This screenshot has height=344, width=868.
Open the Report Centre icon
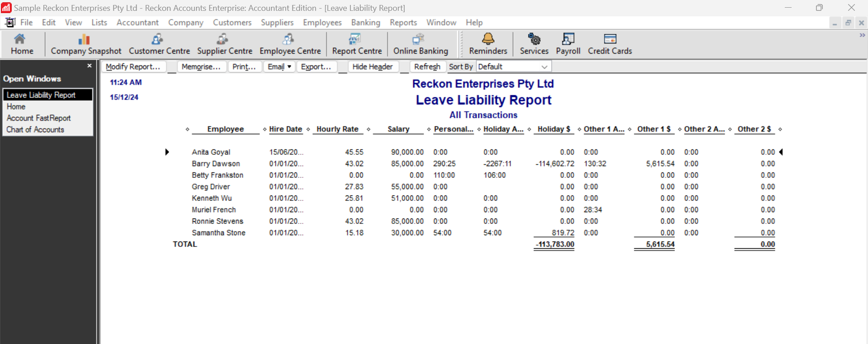pos(357,44)
